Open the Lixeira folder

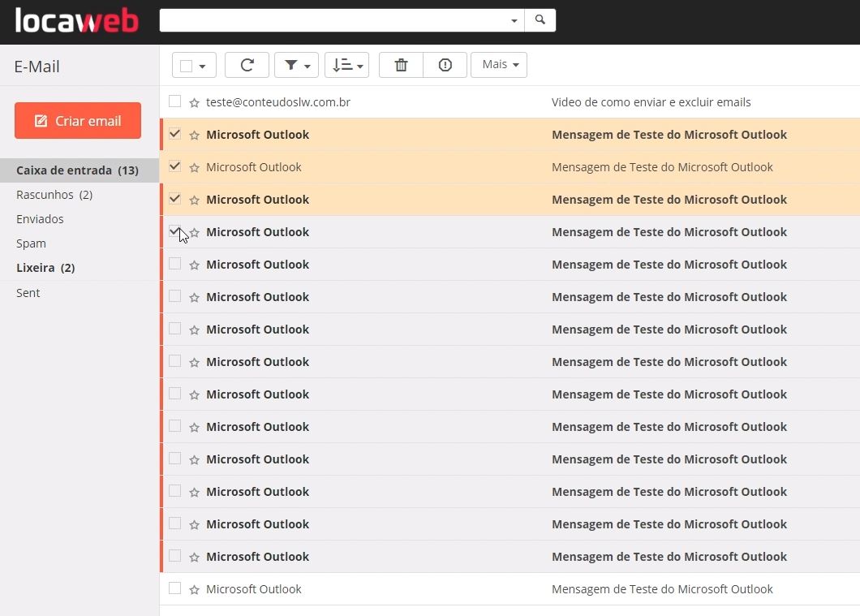click(x=45, y=268)
